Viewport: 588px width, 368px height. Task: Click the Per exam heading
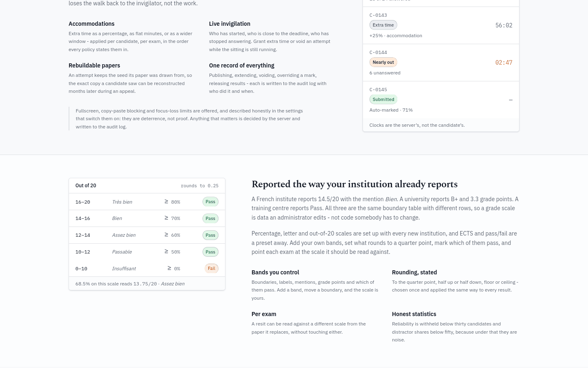264,314
